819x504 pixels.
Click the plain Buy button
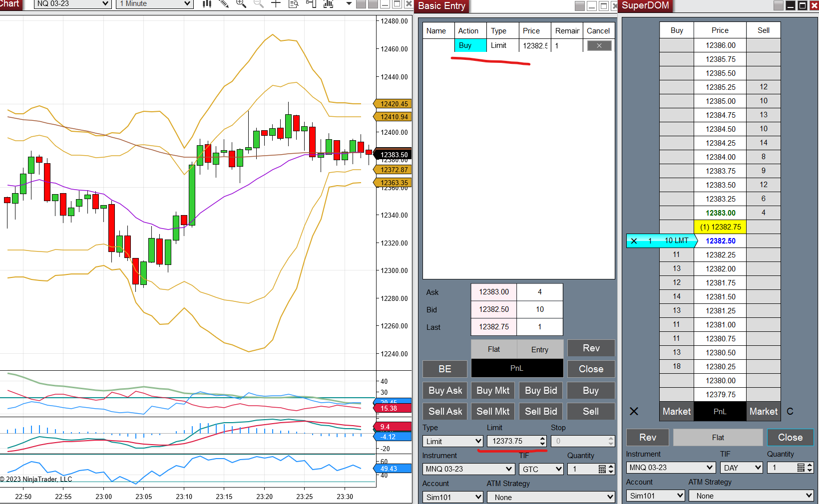point(591,390)
